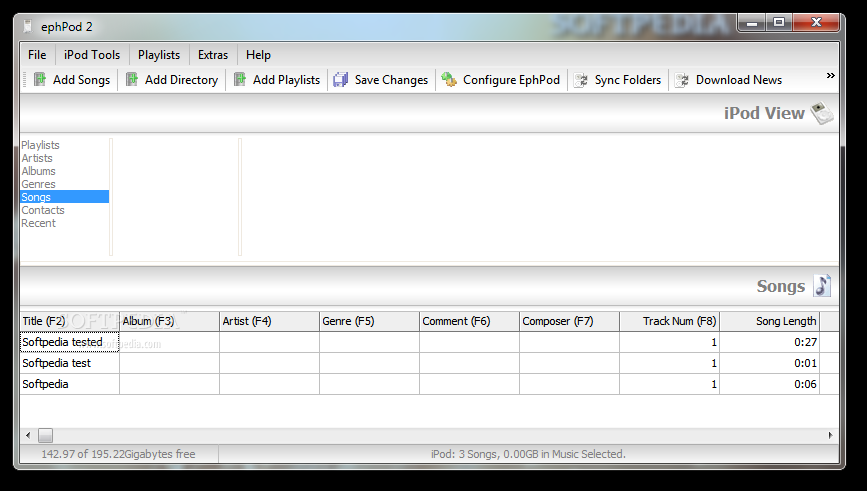867x491 pixels.
Task: Click the horizontal scrollbar right arrow
Action: pos(830,435)
